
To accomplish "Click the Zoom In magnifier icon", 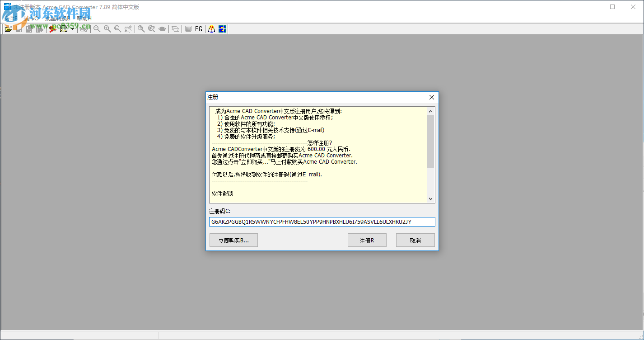I will (107, 28).
